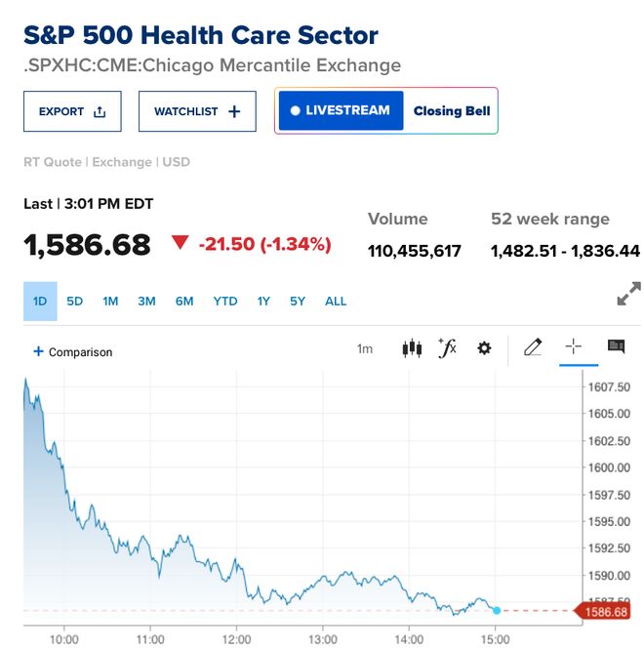Open chart settings gear icon
The width and height of the screenshot is (644, 649).
484,348
